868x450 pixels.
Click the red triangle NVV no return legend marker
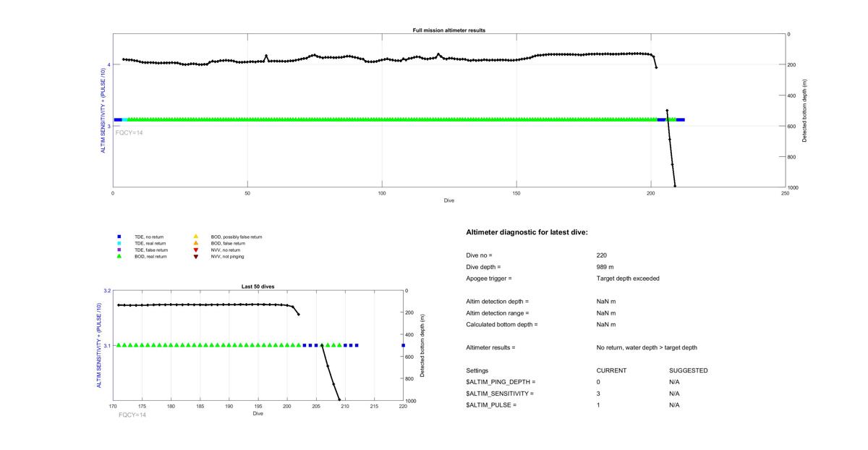pyautogui.click(x=196, y=250)
